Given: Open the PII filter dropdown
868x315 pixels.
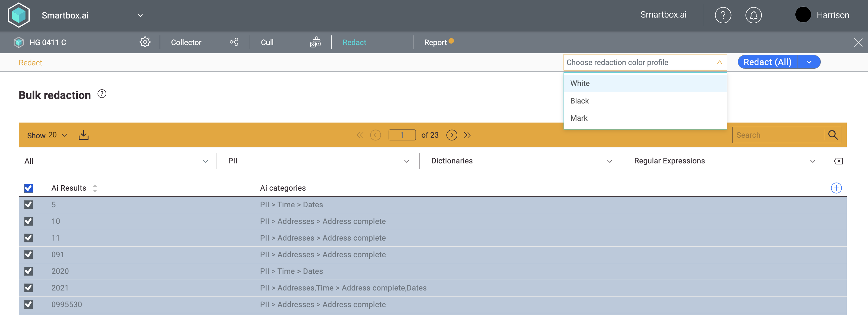Looking at the screenshot, I should tap(320, 161).
